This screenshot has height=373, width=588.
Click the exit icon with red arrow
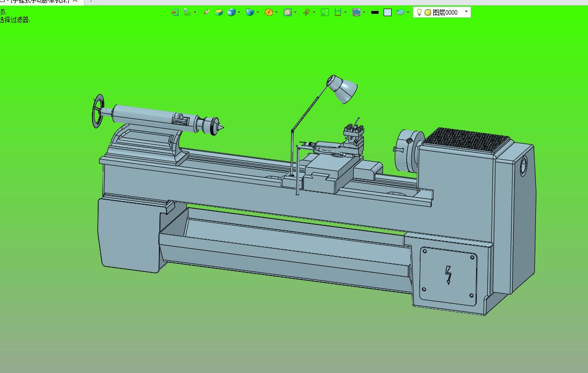(175, 12)
